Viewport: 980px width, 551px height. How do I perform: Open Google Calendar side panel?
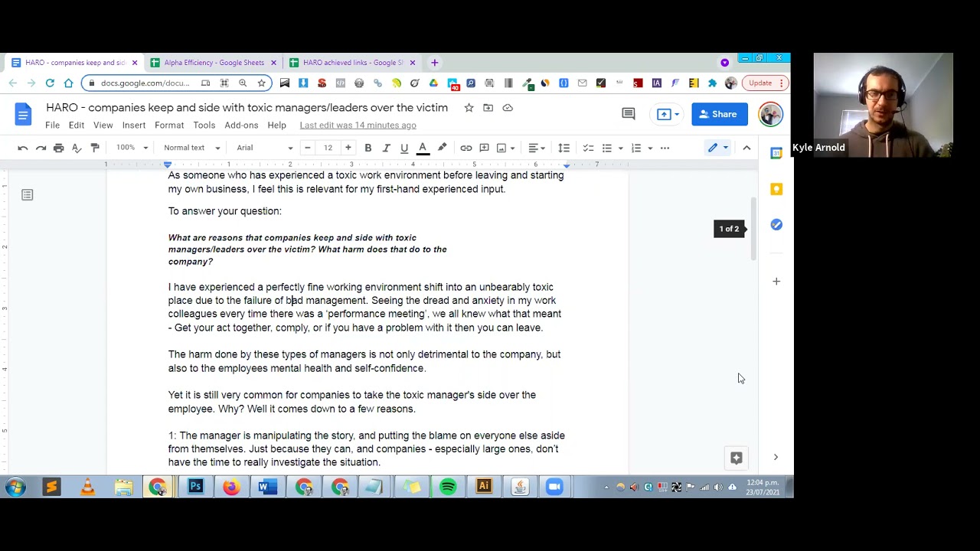[776, 153]
